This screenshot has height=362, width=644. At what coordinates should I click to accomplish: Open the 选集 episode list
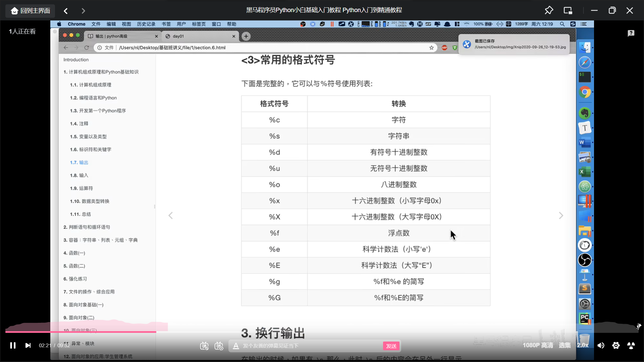click(x=565, y=345)
